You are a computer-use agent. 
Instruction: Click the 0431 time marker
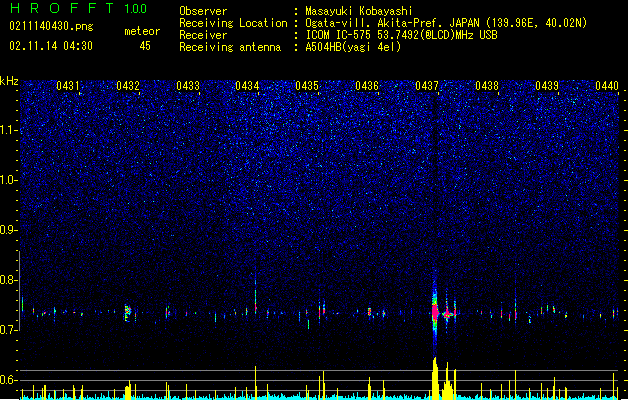pyautogui.click(x=68, y=86)
